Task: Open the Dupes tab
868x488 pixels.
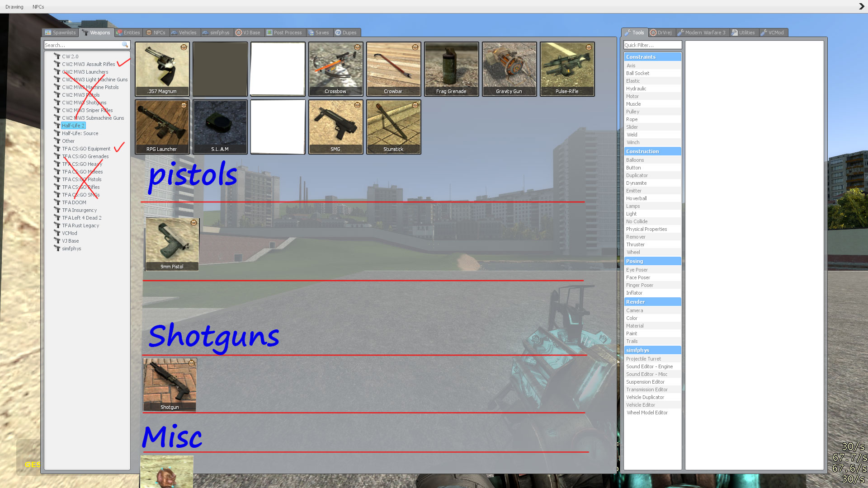Action: 346,33
